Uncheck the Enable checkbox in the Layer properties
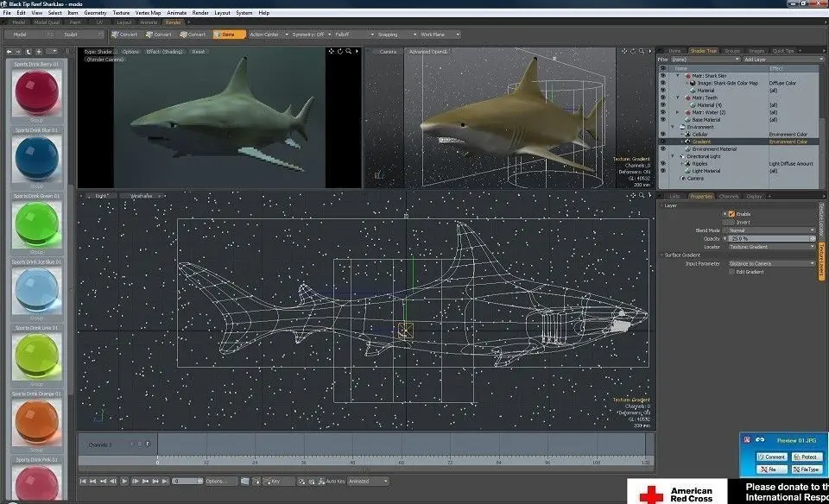This screenshot has height=504, width=829. [x=731, y=214]
